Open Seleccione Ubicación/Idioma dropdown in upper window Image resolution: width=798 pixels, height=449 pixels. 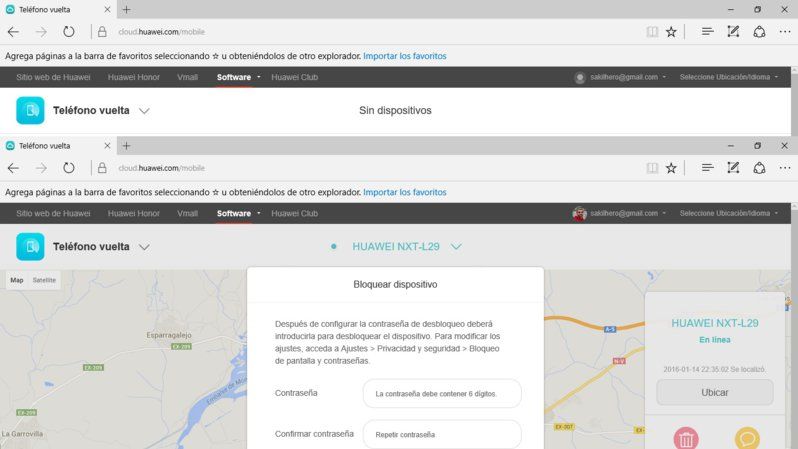pos(729,77)
